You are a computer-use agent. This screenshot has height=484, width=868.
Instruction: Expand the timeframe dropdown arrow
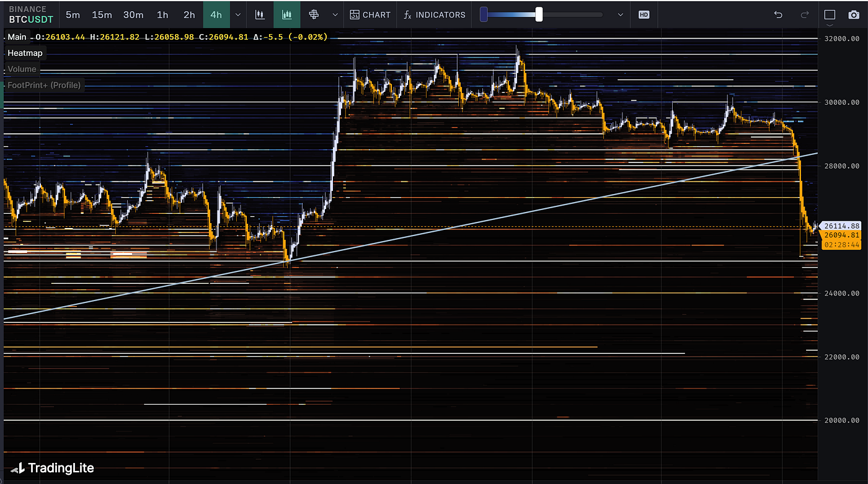238,14
